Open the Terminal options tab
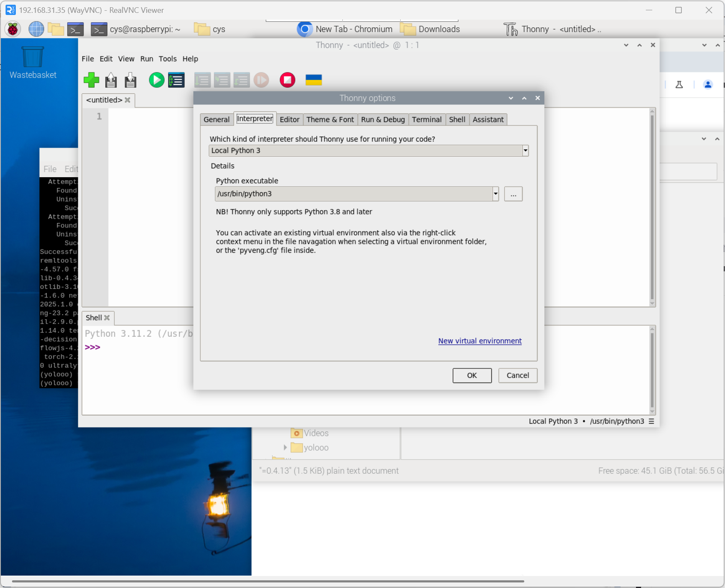The image size is (725, 588). tap(427, 119)
